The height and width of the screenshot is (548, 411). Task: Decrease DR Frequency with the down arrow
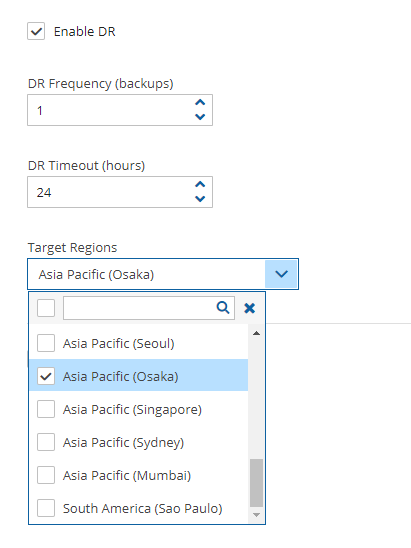click(x=200, y=117)
